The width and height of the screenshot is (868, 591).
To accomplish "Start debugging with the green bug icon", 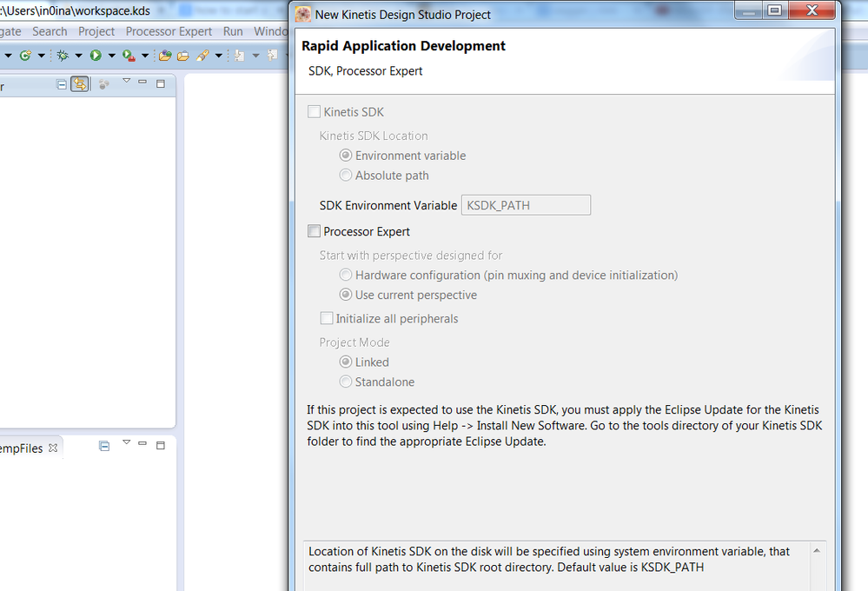I will [x=63, y=56].
